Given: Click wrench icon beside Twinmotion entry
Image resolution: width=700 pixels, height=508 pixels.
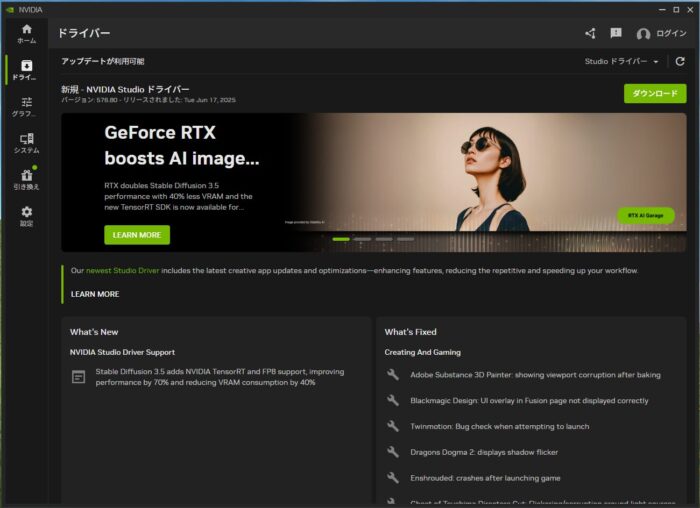Looking at the screenshot, I should pyautogui.click(x=393, y=426).
